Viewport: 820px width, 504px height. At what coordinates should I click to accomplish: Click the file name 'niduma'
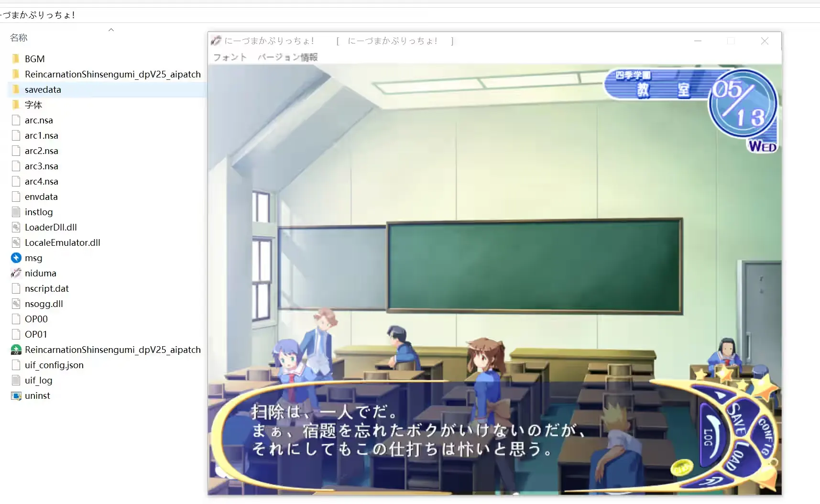point(41,273)
